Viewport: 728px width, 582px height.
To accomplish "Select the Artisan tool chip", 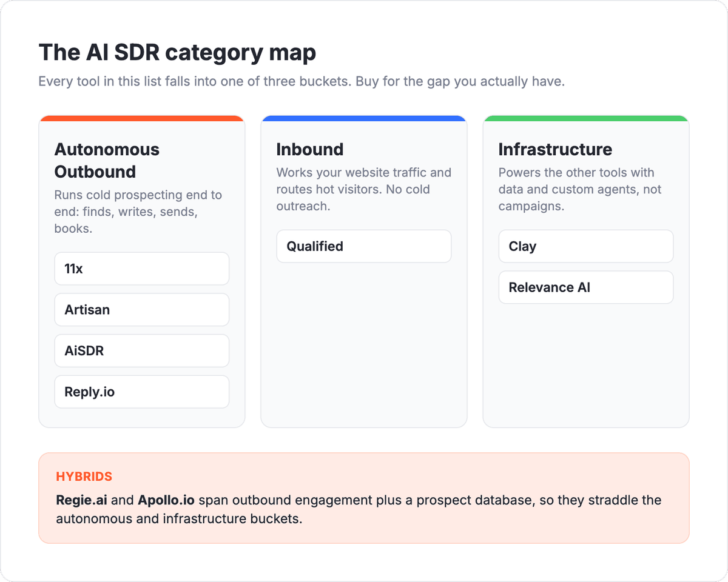I will (142, 310).
